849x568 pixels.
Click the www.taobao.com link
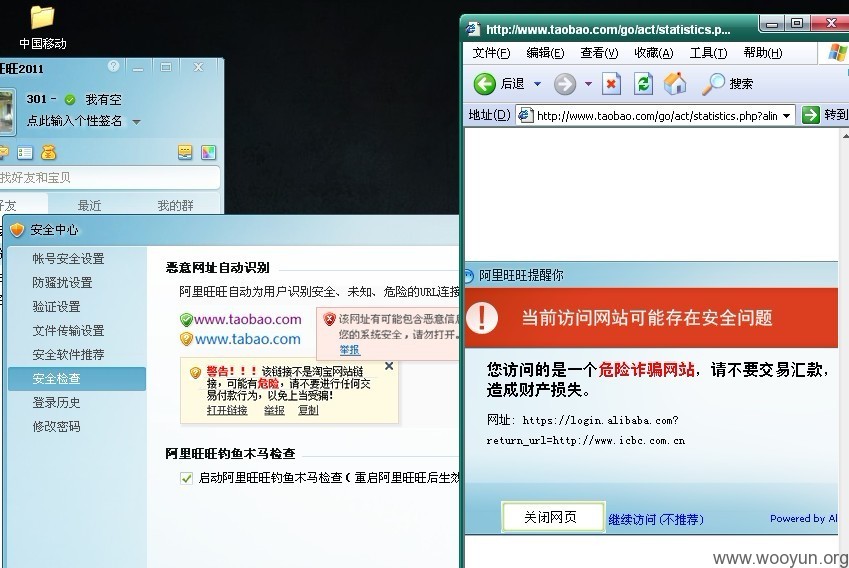click(248, 319)
